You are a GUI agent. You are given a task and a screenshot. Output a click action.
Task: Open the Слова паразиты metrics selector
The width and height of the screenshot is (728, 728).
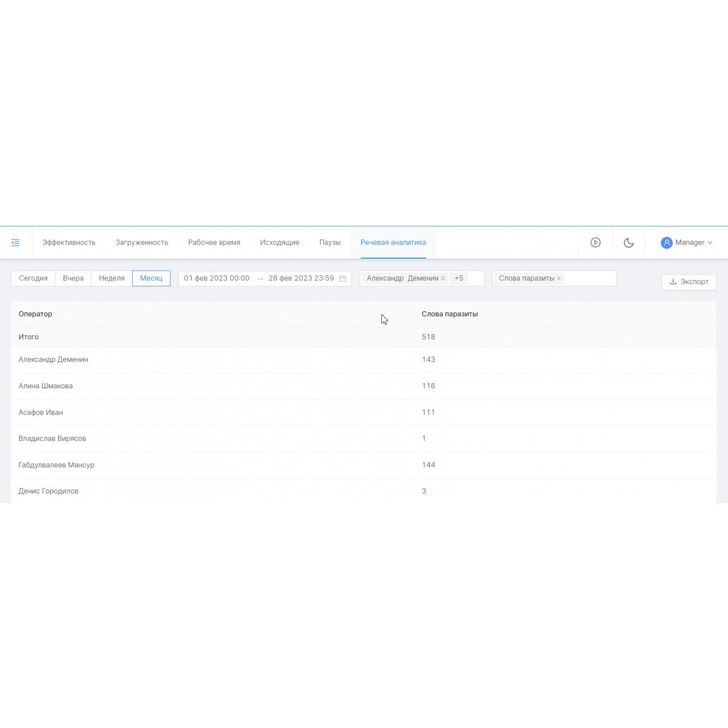coord(554,278)
